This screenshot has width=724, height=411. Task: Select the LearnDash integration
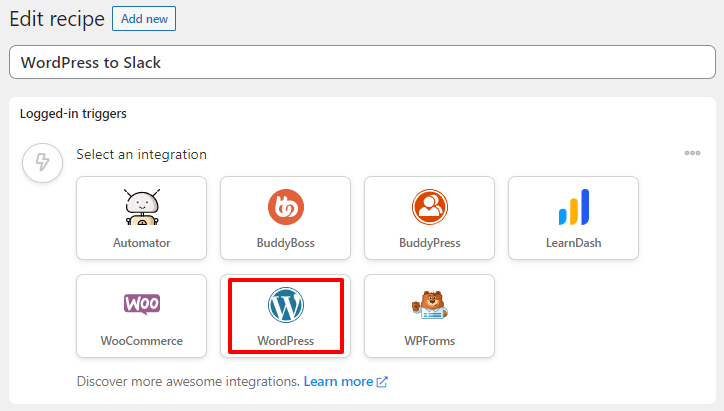573,218
